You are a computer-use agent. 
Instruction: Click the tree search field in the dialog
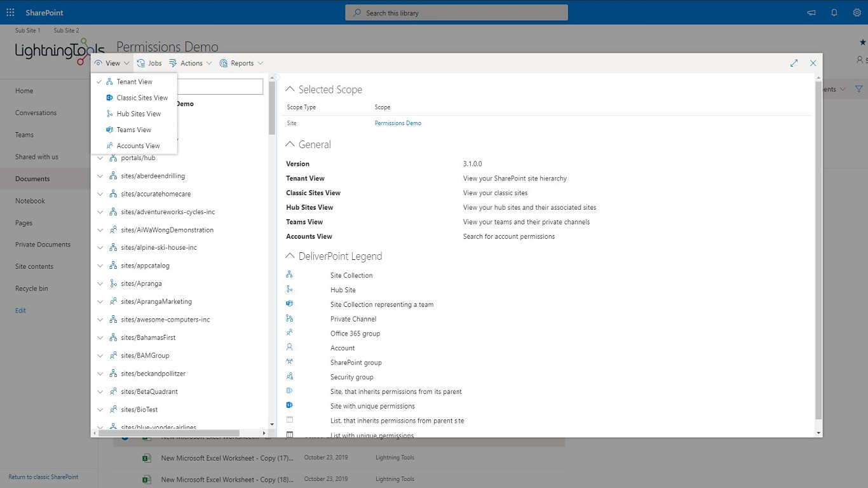tap(220, 86)
